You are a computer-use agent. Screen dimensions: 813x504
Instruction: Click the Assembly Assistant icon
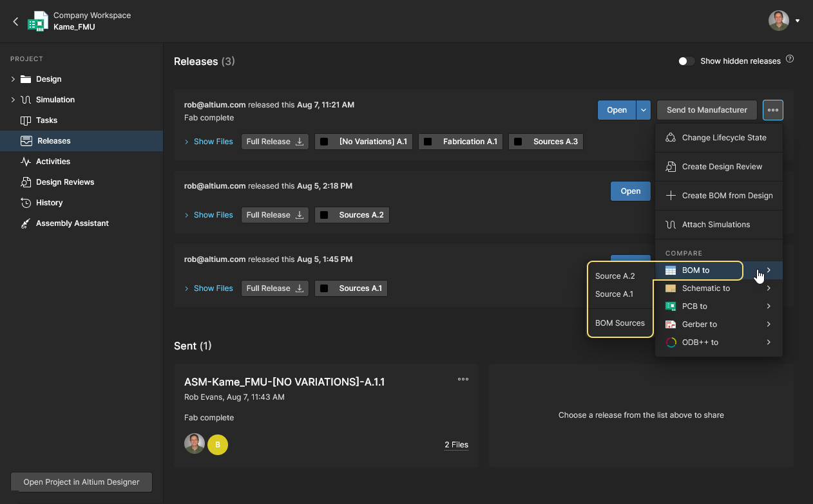click(x=26, y=223)
